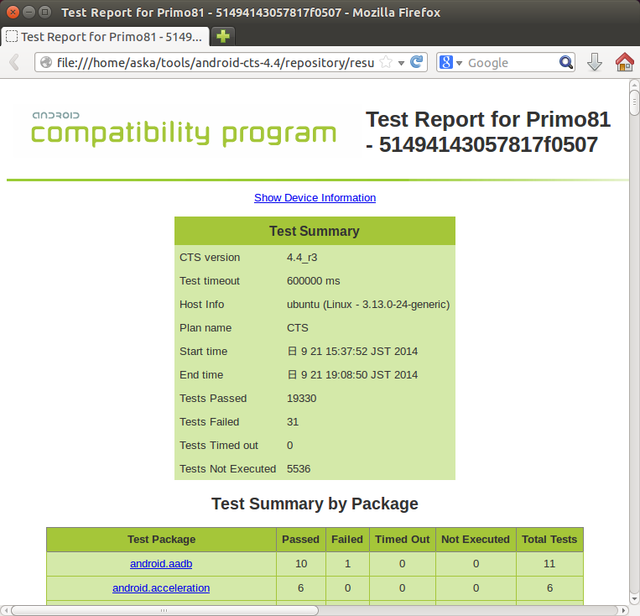Open the search engine dropdown arrow
This screenshot has width=640, height=616.
pyautogui.click(x=459, y=63)
